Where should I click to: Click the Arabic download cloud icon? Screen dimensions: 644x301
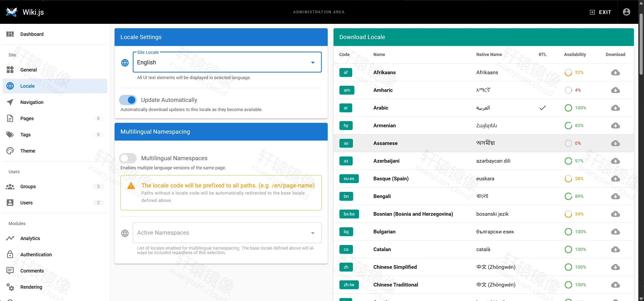[615, 108]
